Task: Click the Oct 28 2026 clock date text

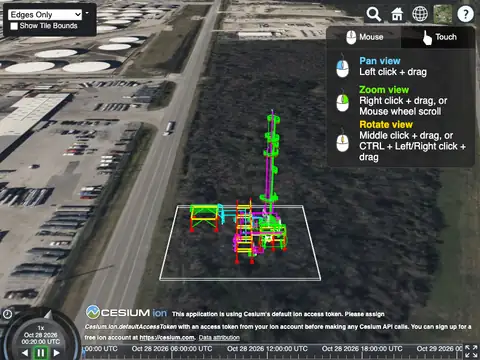Action: click(41, 335)
